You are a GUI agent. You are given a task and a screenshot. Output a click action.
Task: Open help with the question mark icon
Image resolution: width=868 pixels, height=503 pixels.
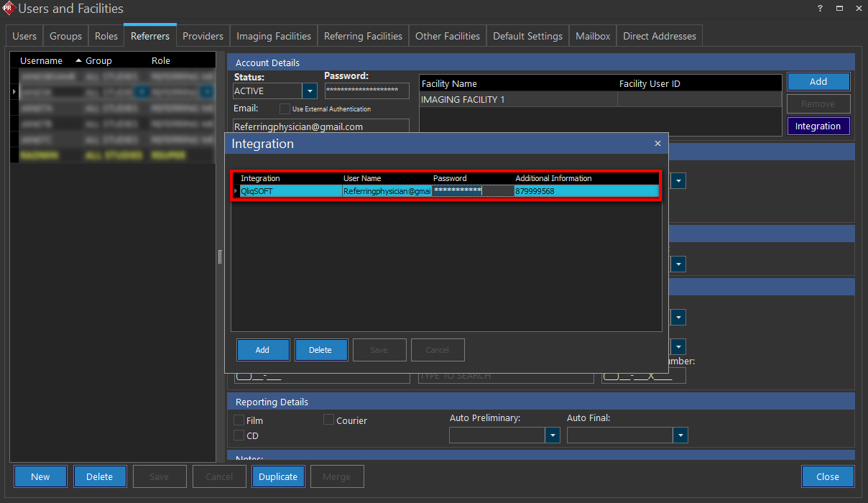820,9
